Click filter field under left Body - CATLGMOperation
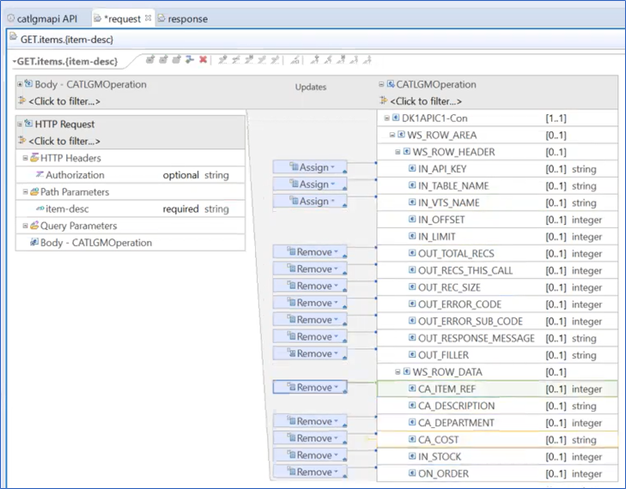The image size is (626, 489). pyautogui.click(x=64, y=101)
